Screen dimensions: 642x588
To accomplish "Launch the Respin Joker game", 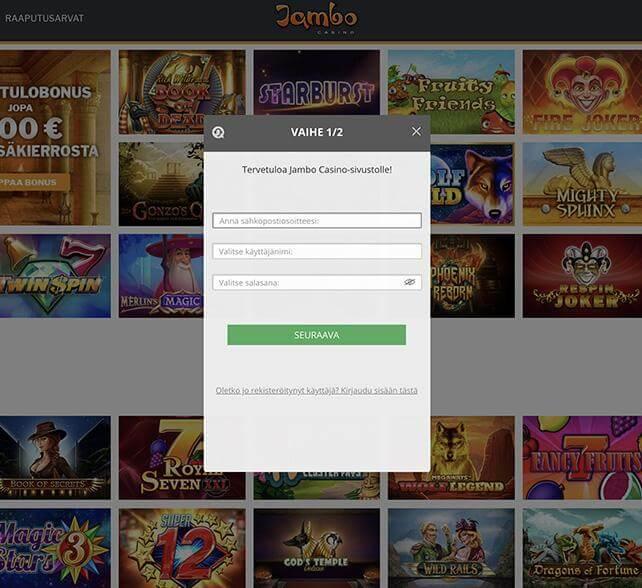I will point(581,275).
